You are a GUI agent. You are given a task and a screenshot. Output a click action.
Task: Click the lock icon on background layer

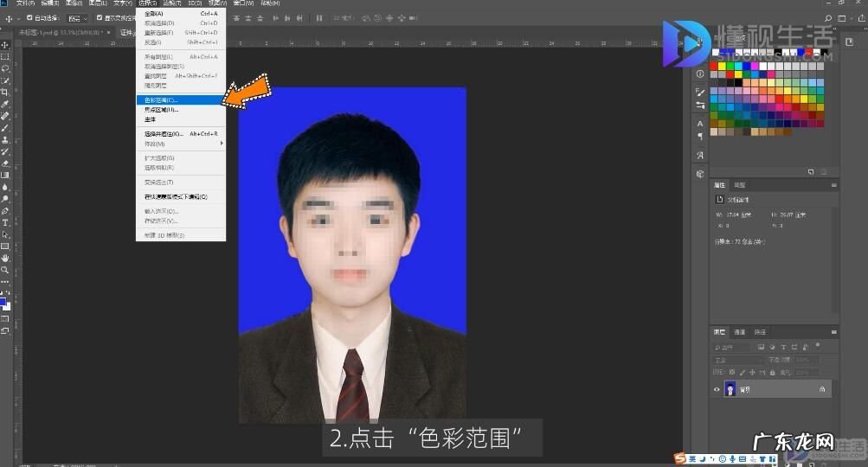tap(822, 389)
